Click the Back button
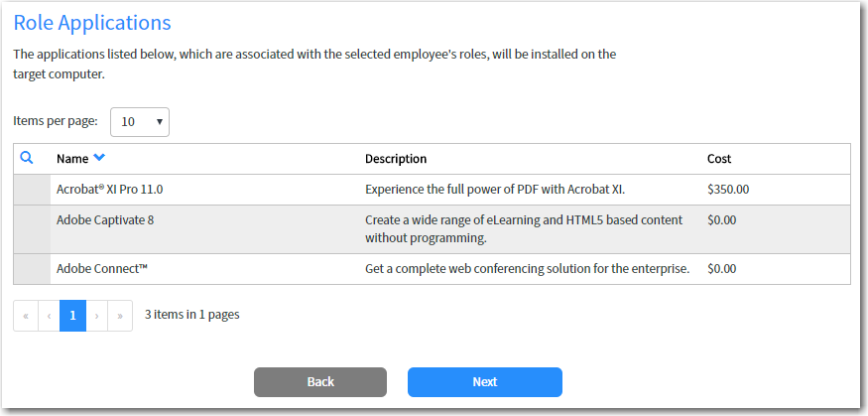Viewport: 868px width, 416px height. [x=320, y=382]
